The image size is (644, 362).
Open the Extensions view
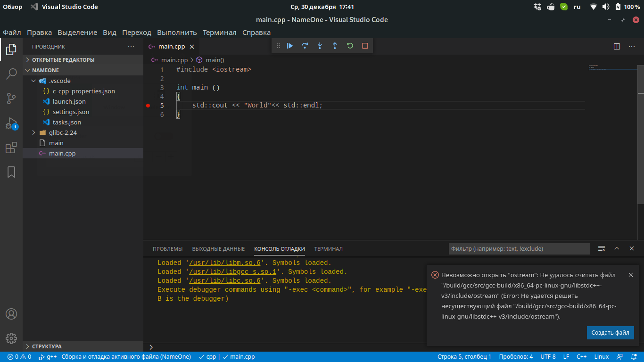[x=11, y=148]
